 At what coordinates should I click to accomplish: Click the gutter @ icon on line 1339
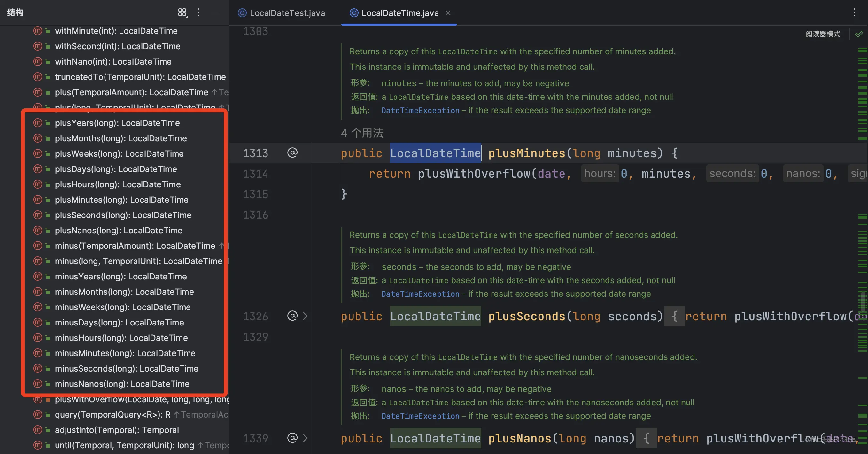coord(292,438)
